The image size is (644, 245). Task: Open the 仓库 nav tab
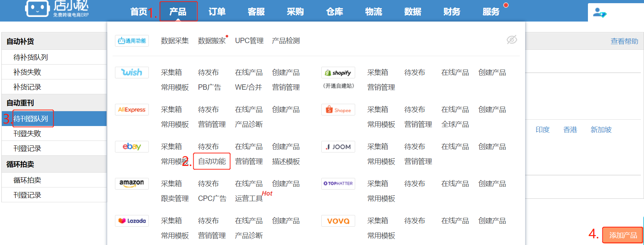pyautogui.click(x=335, y=12)
